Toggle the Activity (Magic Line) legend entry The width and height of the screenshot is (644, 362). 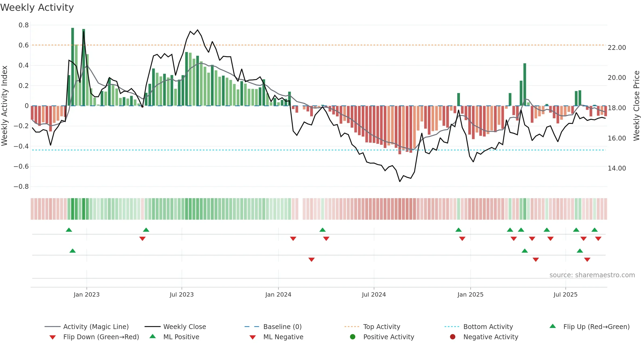(87, 327)
